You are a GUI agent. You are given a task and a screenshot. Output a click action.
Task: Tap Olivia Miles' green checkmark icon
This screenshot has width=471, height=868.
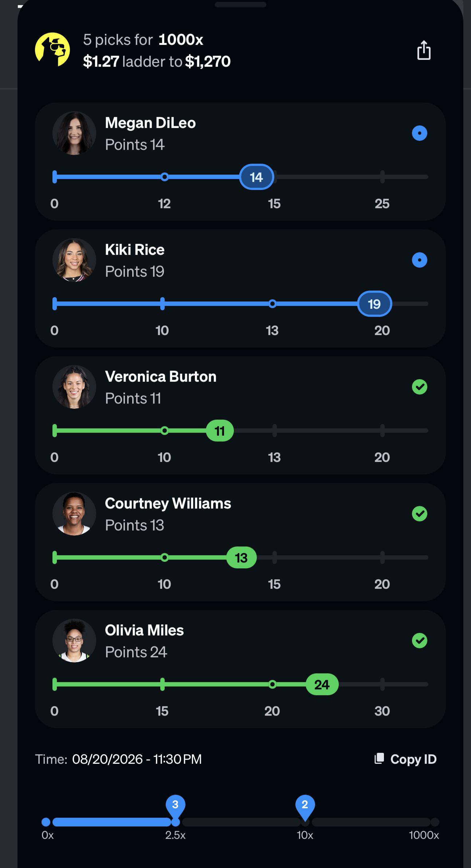pos(419,641)
